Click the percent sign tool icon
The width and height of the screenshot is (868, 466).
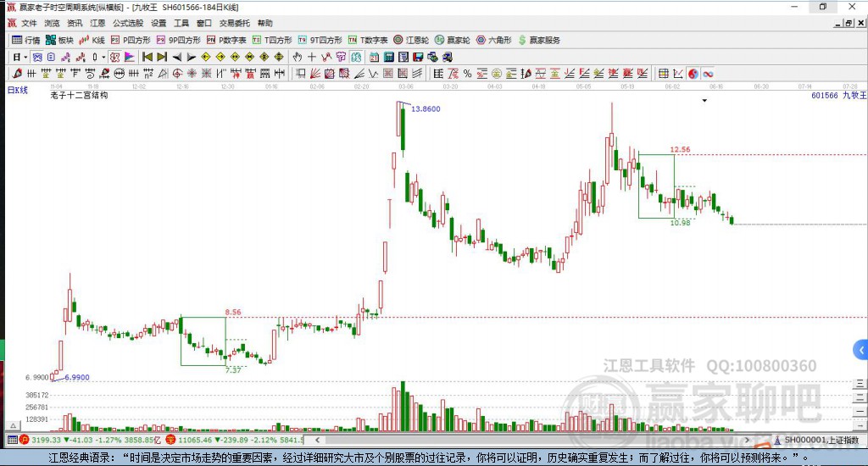tap(467, 74)
